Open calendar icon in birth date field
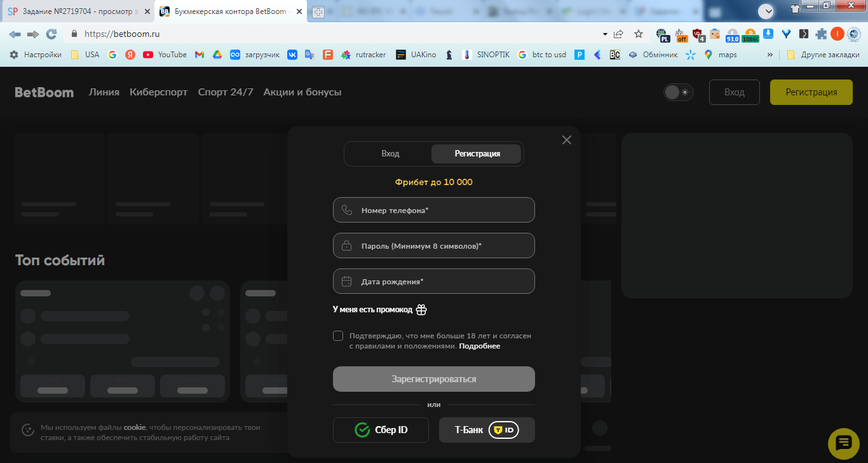 (347, 281)
